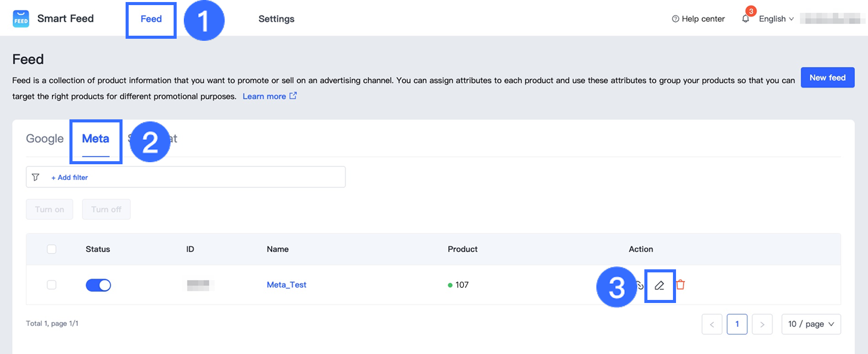The image size is (868, 354).
Task: Click the funnel filter icon
Action: 36,177
